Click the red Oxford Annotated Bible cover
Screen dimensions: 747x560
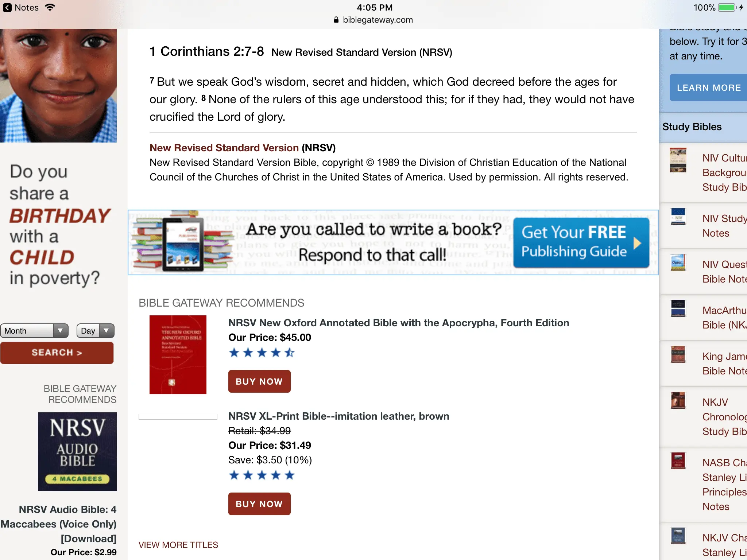point(178,355)
